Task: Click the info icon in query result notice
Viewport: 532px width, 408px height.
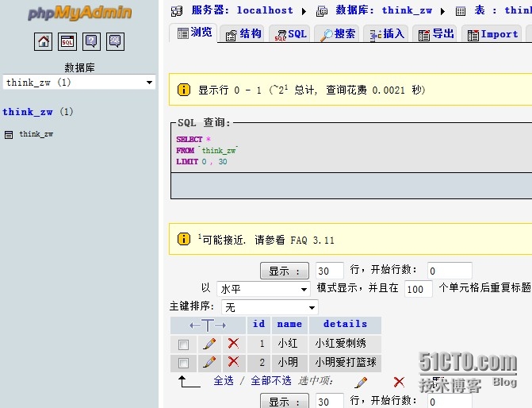Action: point(184,90)
